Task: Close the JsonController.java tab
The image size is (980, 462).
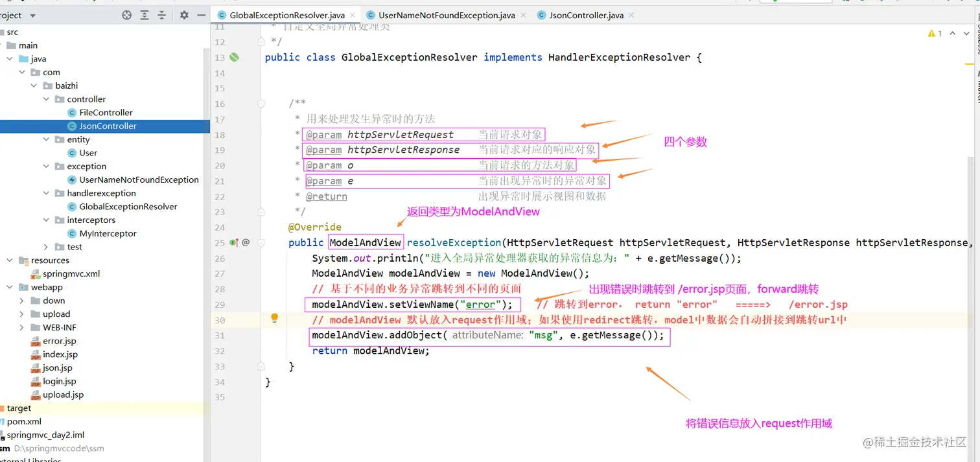Action: (631, 15)
